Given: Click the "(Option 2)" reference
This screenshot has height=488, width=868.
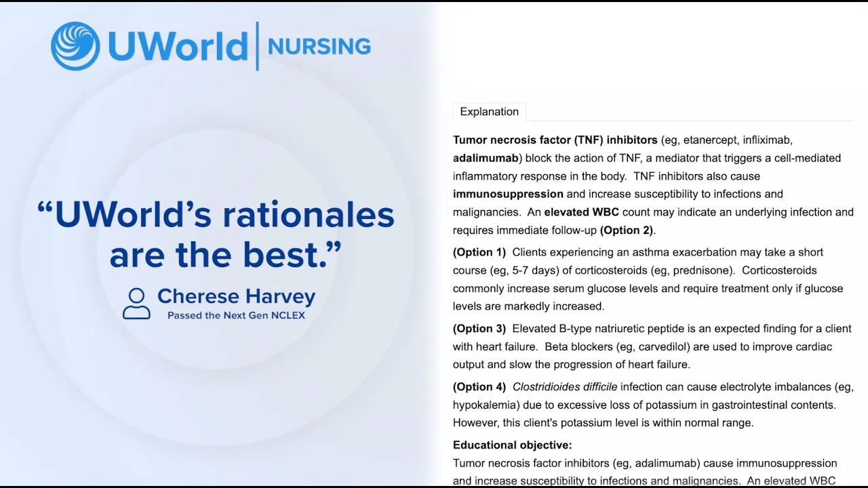Looking at the screenshot, I should pos(627,230).
